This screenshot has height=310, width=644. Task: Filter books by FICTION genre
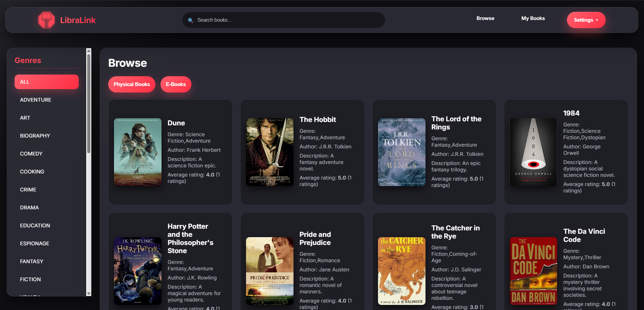[46, 280]
